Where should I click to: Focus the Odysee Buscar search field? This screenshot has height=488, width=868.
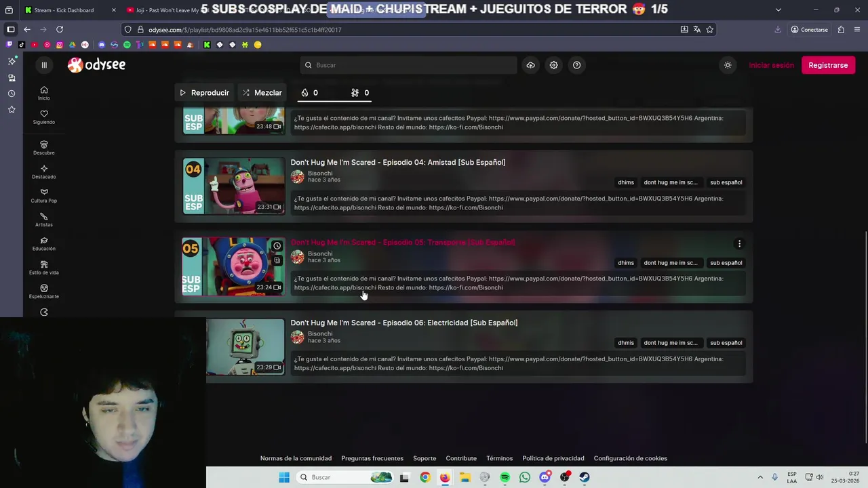pyautogui.click(x=408, y=65)
